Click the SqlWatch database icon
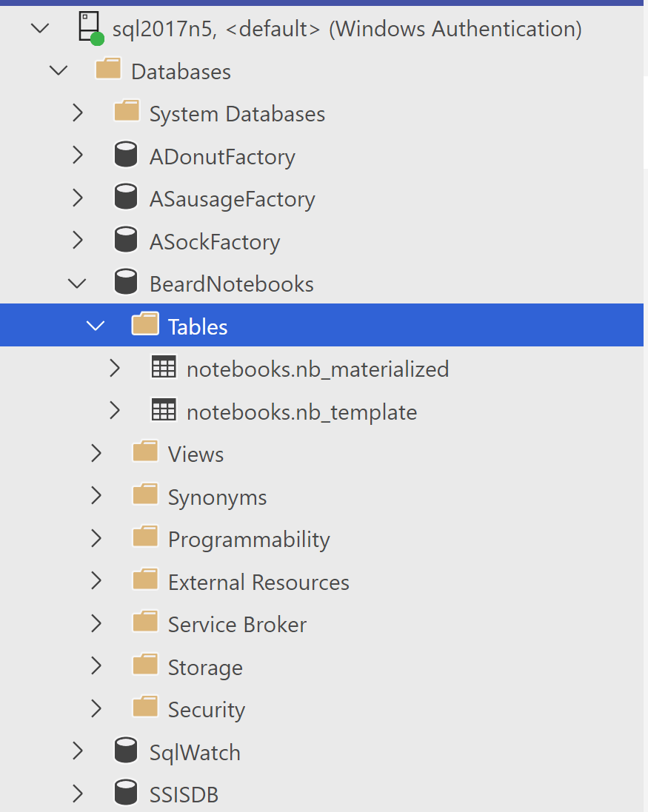 tap(126, 751)
